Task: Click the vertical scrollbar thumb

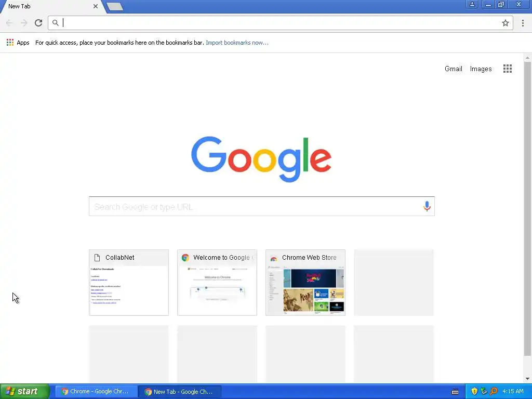Action: [x=528, y=209]
